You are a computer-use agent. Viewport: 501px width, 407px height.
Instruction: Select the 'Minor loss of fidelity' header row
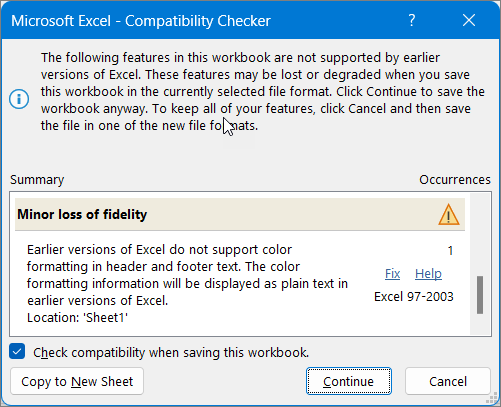(240, 214)
